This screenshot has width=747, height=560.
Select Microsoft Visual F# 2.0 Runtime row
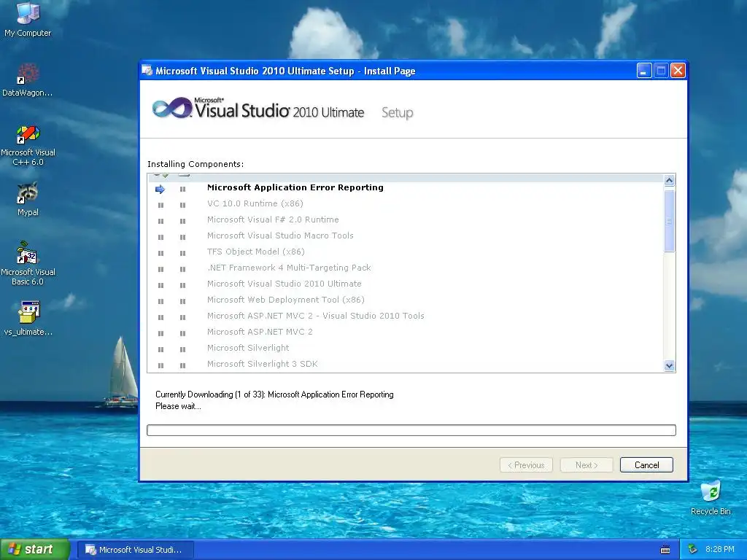coord(406,219)
